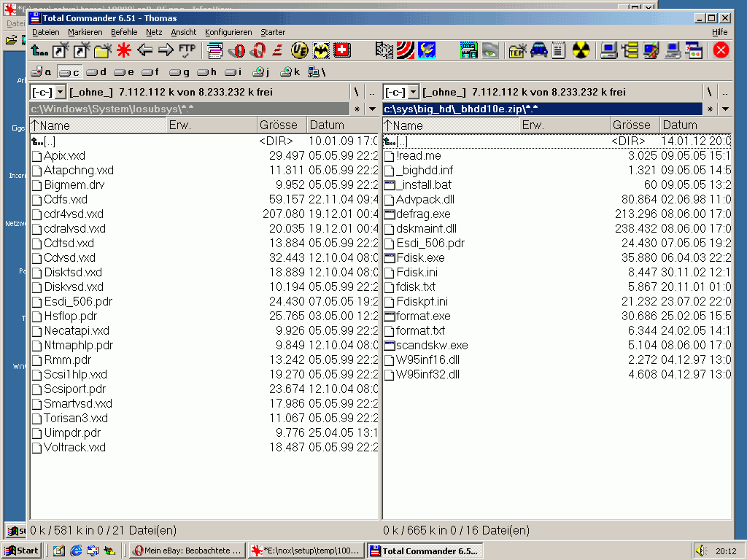Switch to CD drive k
The height and width of the screenshot is (560, 747).
coord(290,72)
